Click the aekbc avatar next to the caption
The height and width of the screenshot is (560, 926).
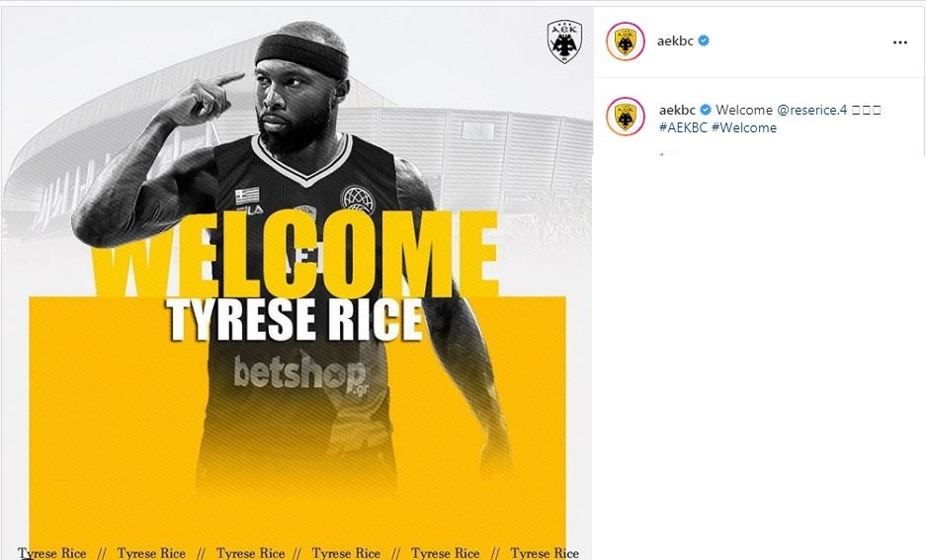626,117
